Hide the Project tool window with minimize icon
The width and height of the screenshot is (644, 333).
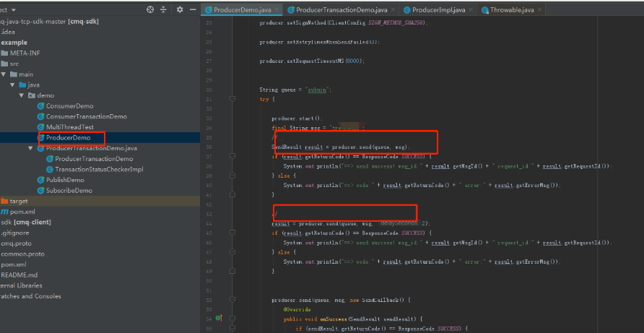[x=193, y=10]
